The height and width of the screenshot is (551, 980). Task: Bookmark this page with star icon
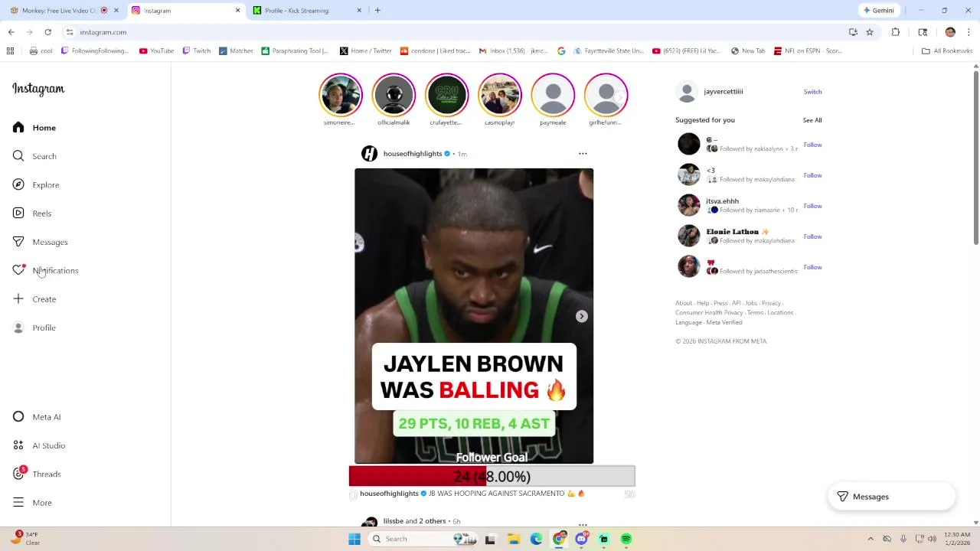coord(870,32)
